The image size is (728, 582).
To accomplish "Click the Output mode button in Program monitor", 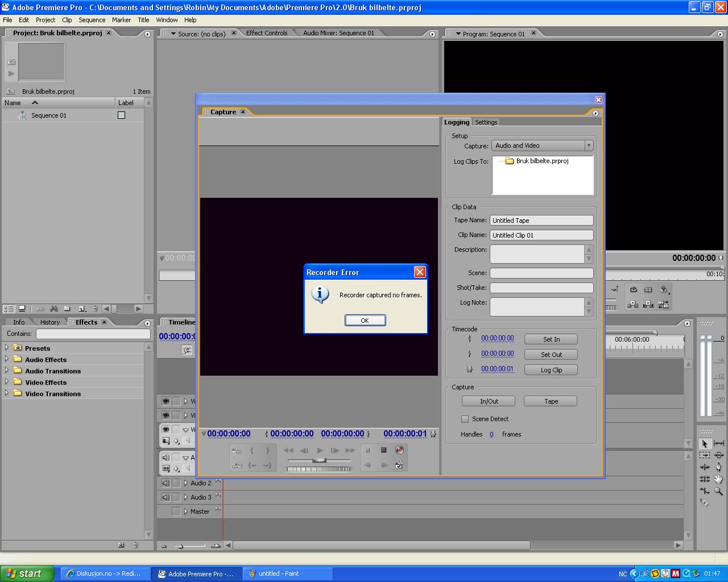I will pyautogui.click(x=664, y=290).
